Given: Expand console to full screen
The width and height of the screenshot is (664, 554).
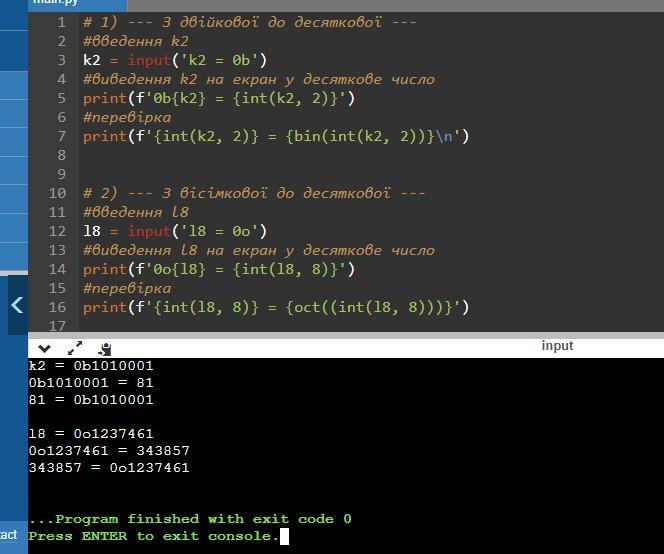Looking at the screenshot, I should [x=75, y=348].
